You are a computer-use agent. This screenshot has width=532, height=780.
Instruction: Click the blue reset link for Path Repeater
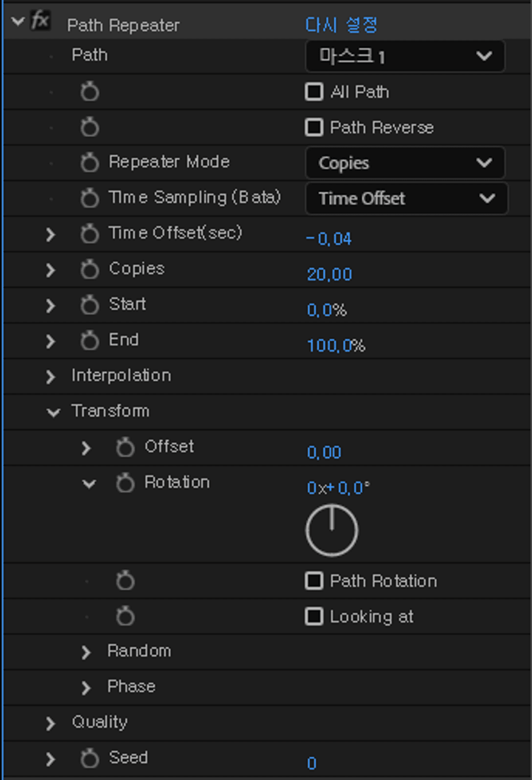click(x=341, y=25)
